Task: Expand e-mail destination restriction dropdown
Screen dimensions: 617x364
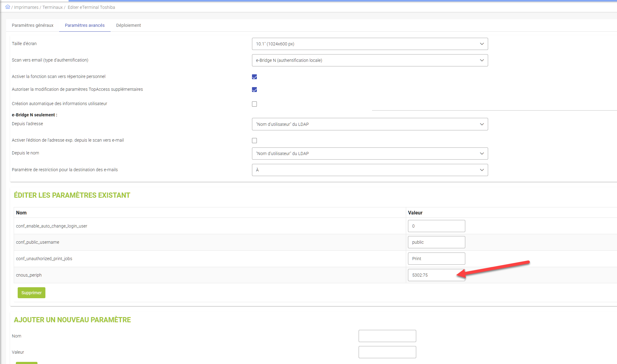Action: pyautogui.click(x=370, y=170)
